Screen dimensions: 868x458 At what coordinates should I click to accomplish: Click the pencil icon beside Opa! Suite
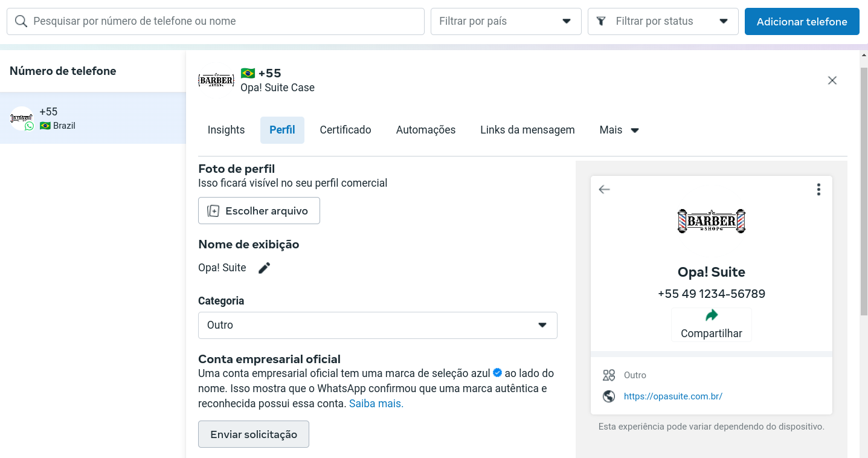pyautogui.click(x=265, y=268)
